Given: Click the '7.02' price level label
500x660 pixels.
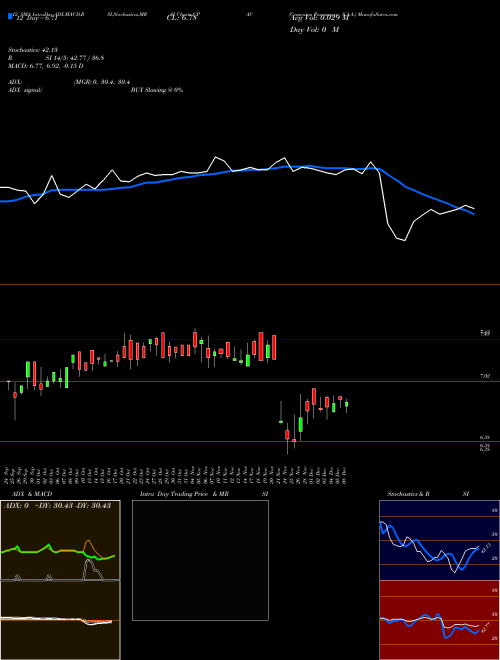Looking at the screenshot, I should point(485,376).
